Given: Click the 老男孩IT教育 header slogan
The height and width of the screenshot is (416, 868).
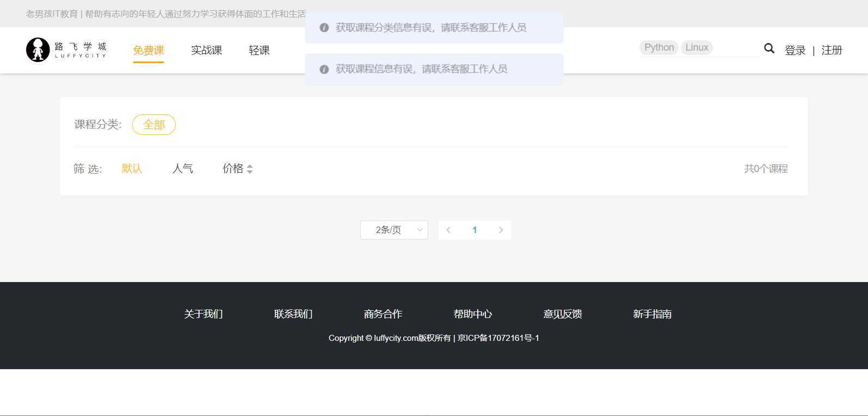Looking at the screenshot, I should (x=166, y=14).
